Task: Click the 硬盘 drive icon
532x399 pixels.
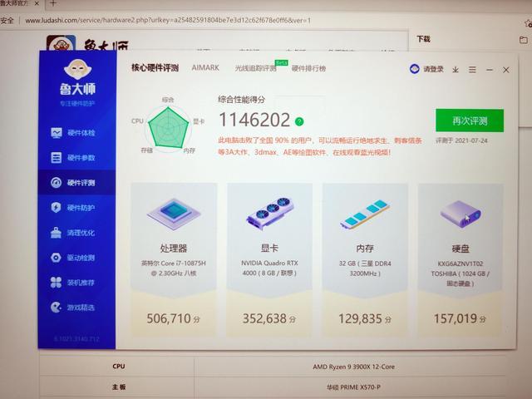Action: (461, 214)
